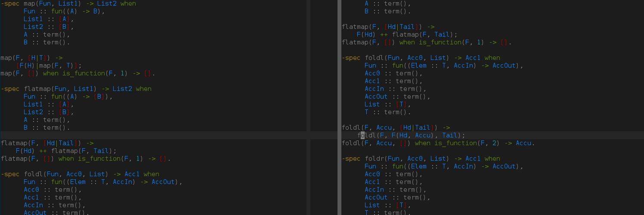Viewport: 644px width, 215px height.
Task: Click 'F(Hd) ++ flatmap(F, Tail);' in right pane
Action: 407,34
